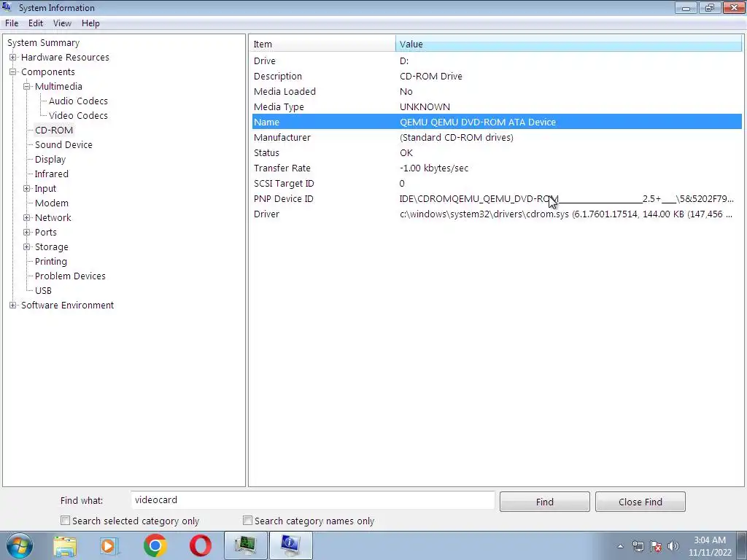Viewport: 747px width, 560px height.
Task: Open the taskbar clock and date
Action: (710, 546)
